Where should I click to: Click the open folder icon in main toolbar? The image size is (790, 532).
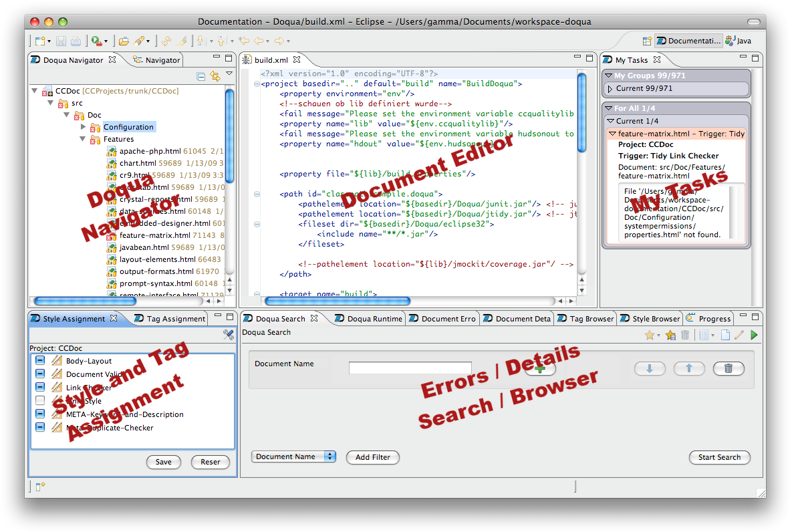coord(124,41)
